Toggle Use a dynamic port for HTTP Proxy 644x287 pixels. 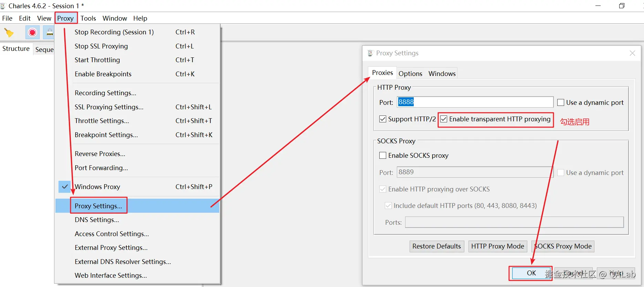tap(561, 102)
